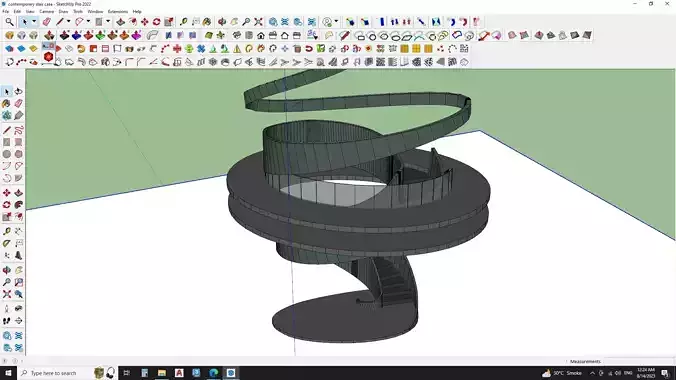Open the File menu

[6, 12]
